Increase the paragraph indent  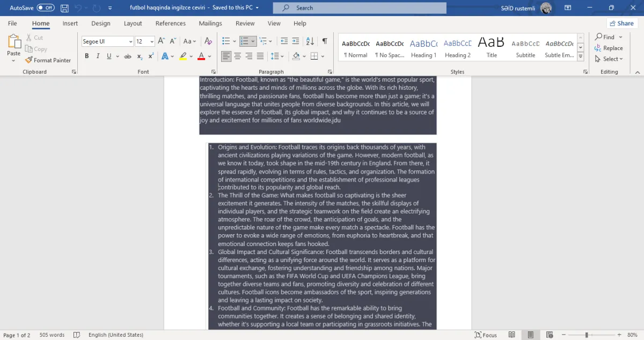click(x=295, y=41)
